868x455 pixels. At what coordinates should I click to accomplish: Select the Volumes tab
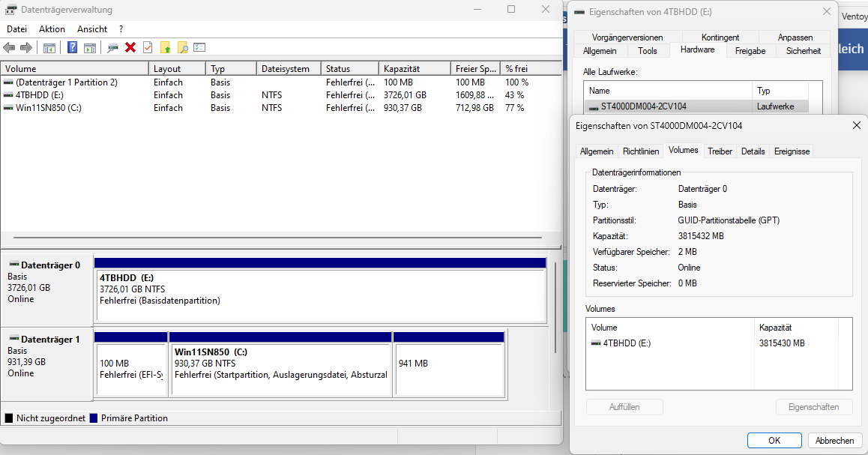(x=683, y=150)
